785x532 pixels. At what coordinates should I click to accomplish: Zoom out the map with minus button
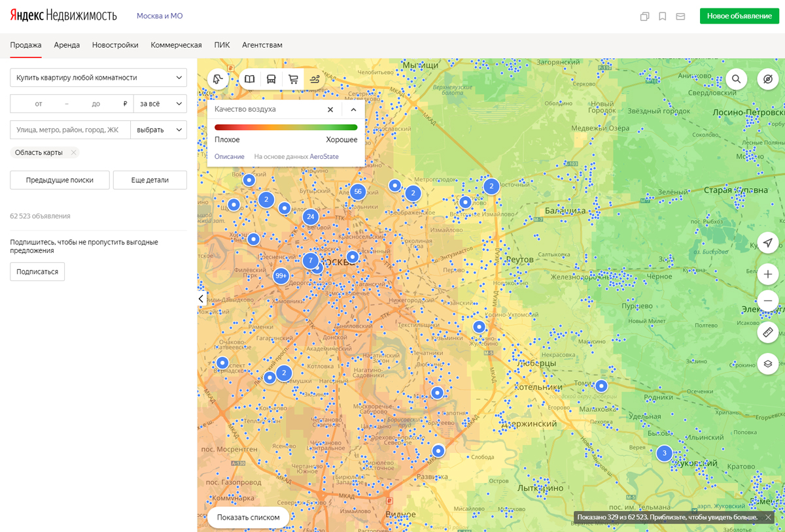click(768, 301)
